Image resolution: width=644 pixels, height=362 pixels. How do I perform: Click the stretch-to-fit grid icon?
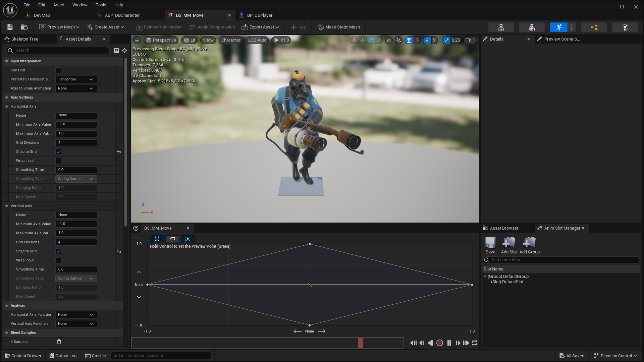coord(157,239)
